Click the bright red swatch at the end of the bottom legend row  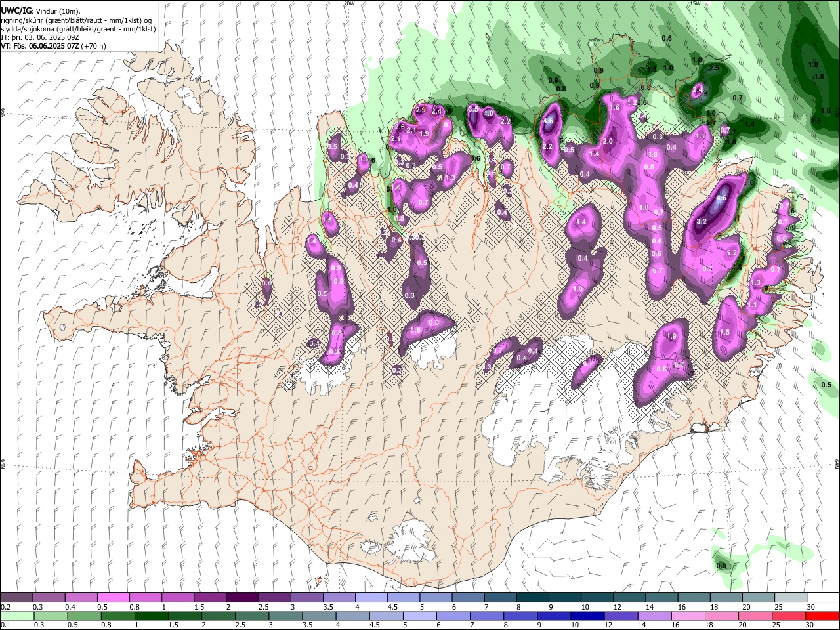pos(822,616)
